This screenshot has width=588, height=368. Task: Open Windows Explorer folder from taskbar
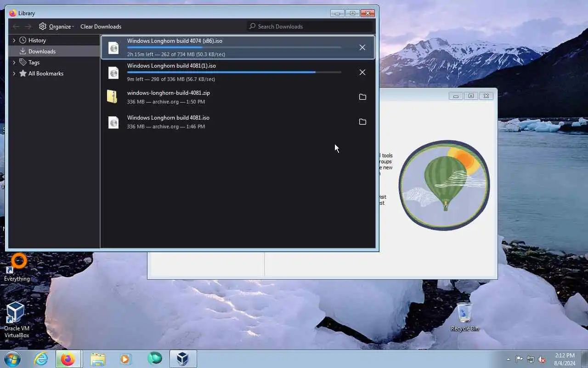[x=97, y=359]
